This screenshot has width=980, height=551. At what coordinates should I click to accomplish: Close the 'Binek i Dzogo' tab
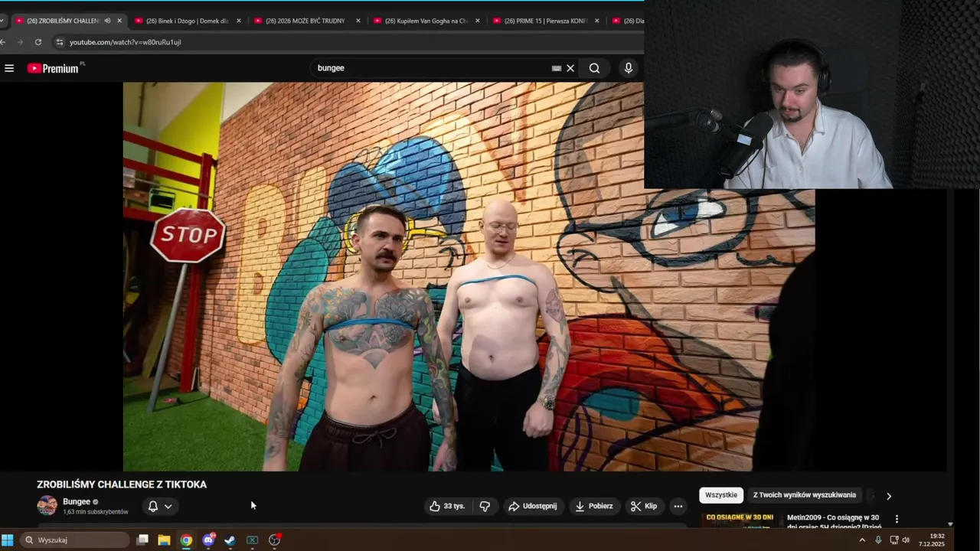(x=239, y=21)
